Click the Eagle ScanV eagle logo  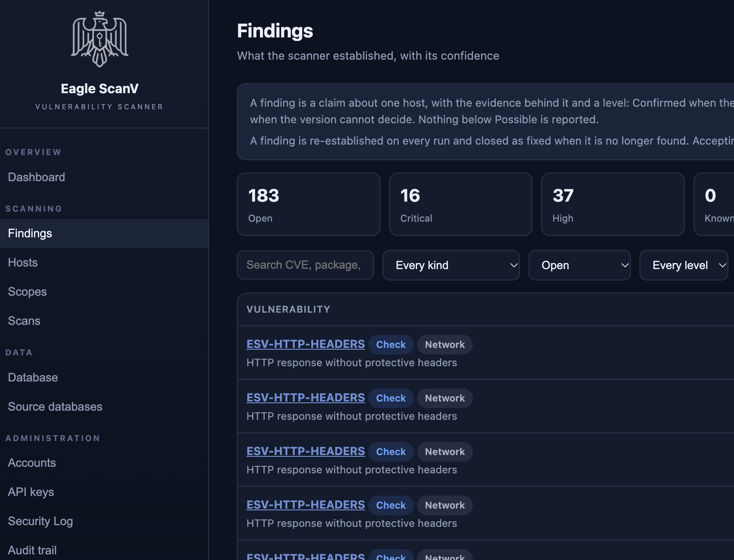(100, 39)
